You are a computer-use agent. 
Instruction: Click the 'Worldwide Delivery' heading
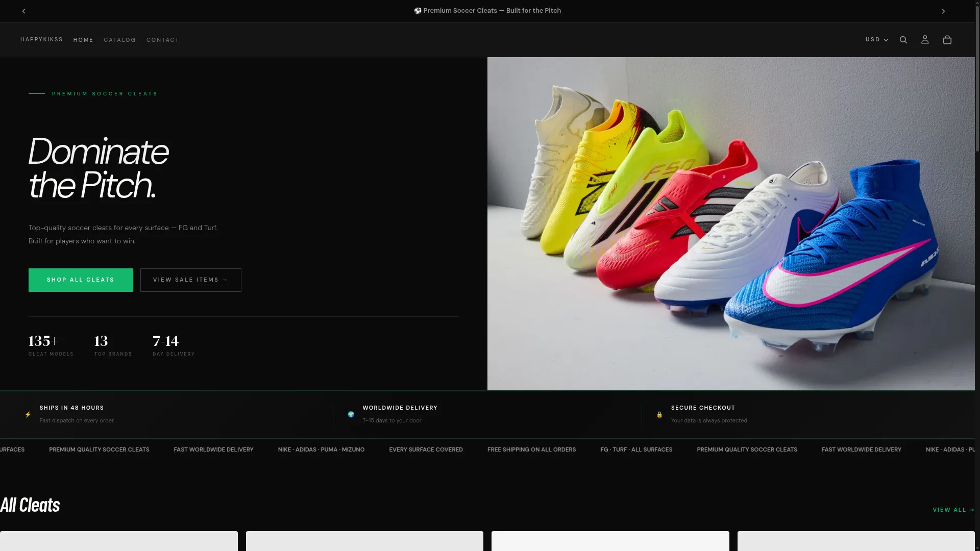[x=400, y=408]
